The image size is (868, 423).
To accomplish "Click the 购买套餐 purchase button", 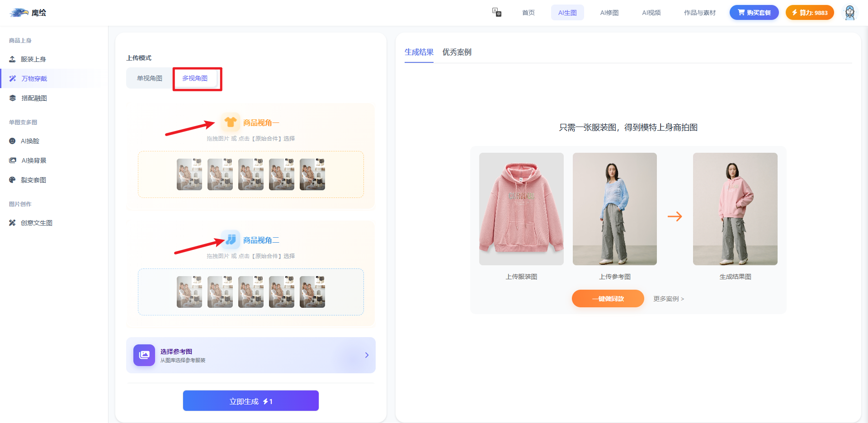I will (x=754, y=13).
